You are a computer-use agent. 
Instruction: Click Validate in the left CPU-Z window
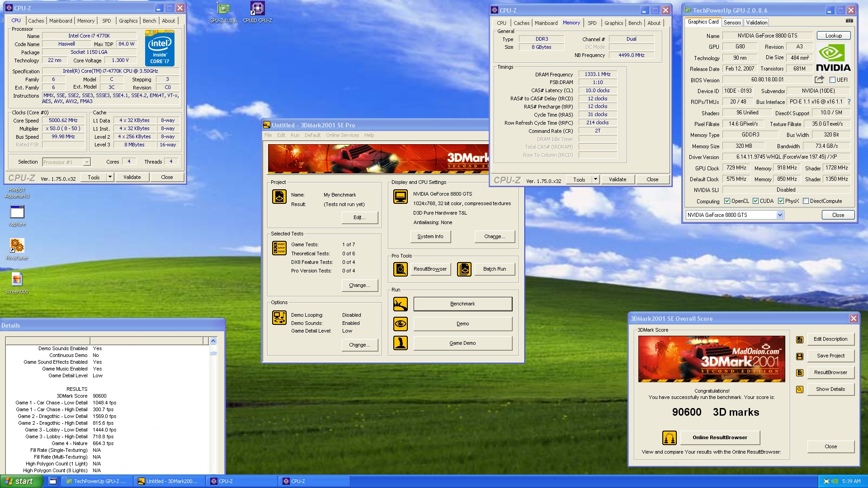point(132,177)
